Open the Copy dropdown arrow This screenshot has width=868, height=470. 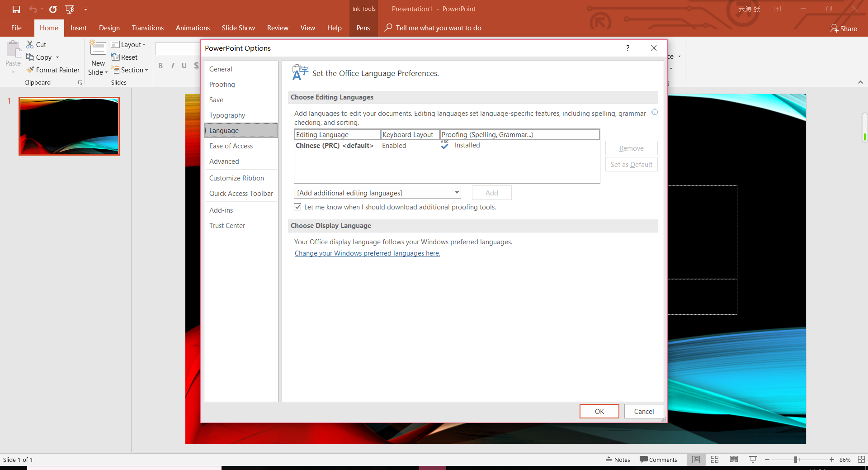[57, 57]
